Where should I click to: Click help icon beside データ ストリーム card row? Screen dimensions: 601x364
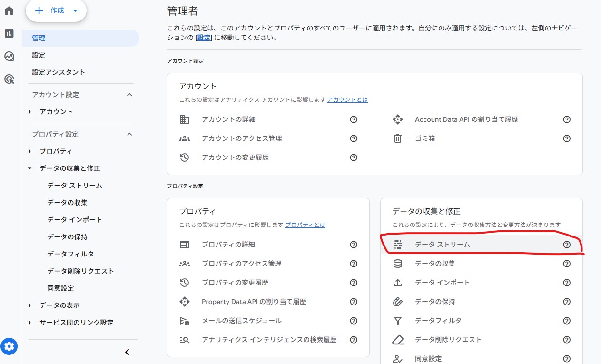(x=566, y=245)
